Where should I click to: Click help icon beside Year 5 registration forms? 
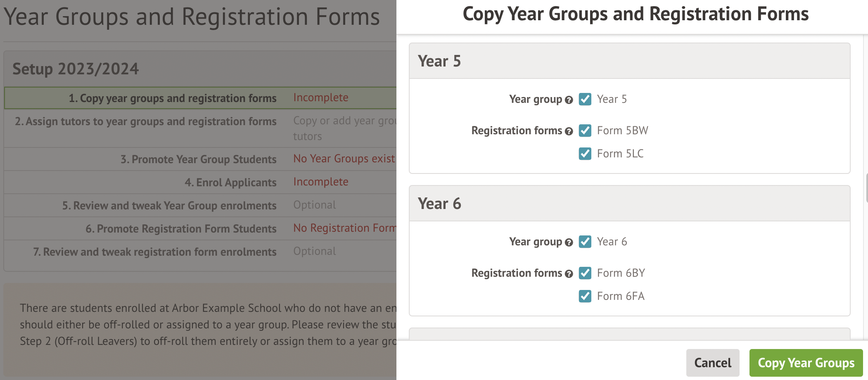click(x=569, y=131)
